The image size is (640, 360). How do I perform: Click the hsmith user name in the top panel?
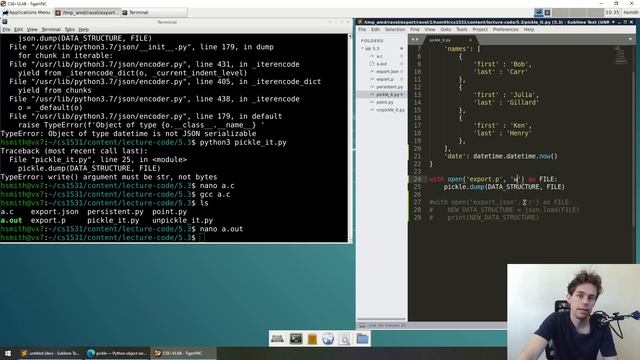[631, 13]
